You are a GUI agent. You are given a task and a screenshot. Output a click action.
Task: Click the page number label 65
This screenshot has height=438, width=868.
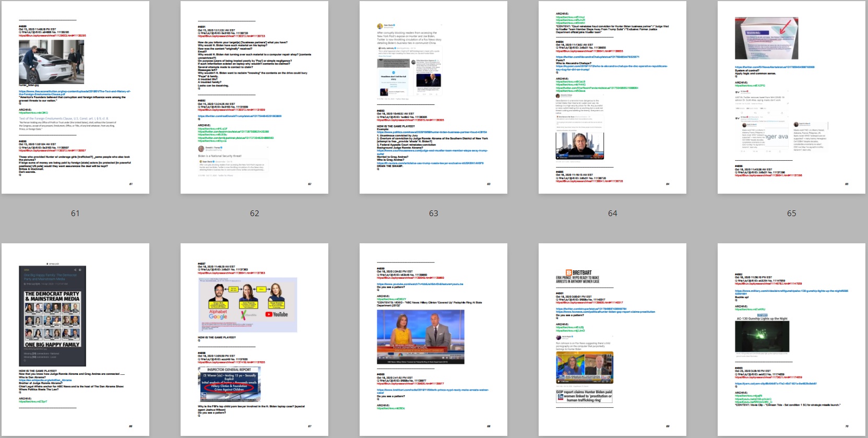point(791,214)
